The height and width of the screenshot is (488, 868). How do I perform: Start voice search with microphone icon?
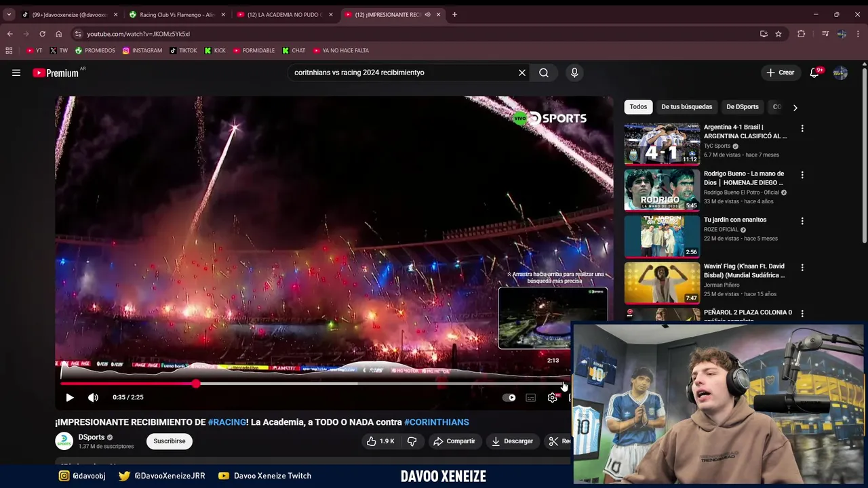574,73
